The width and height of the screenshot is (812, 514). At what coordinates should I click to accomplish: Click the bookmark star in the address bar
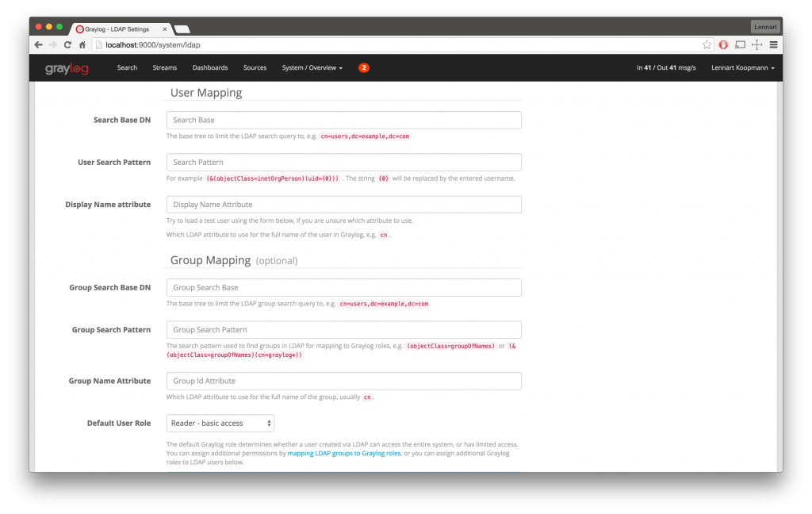706,44
